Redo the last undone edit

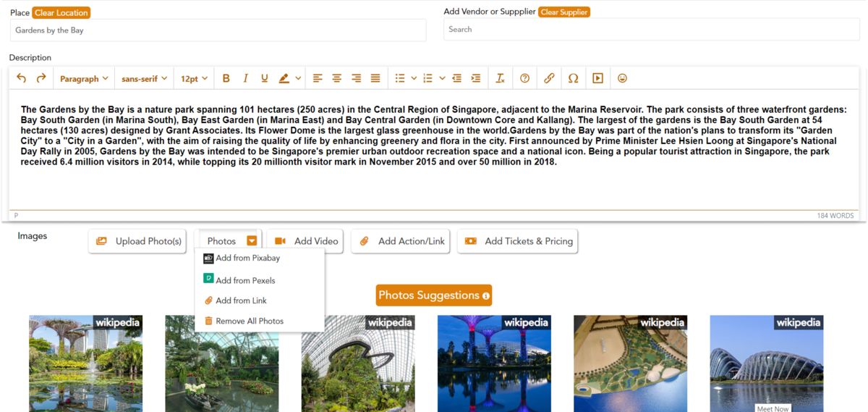coord(41,78)
